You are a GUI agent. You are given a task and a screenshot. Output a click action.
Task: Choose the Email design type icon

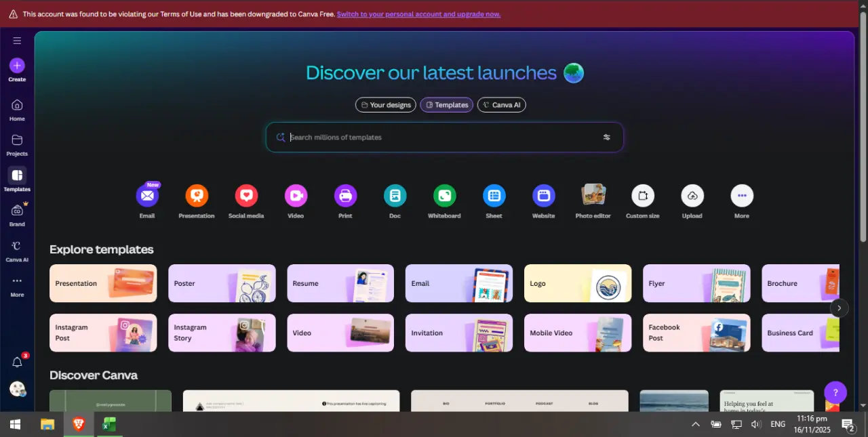(x=147, y=196)
